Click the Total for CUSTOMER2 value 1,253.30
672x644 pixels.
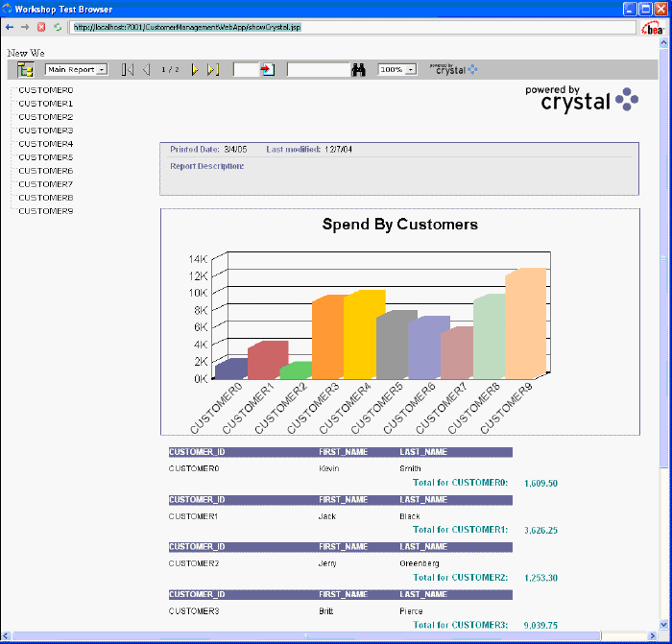click(540, 578)
